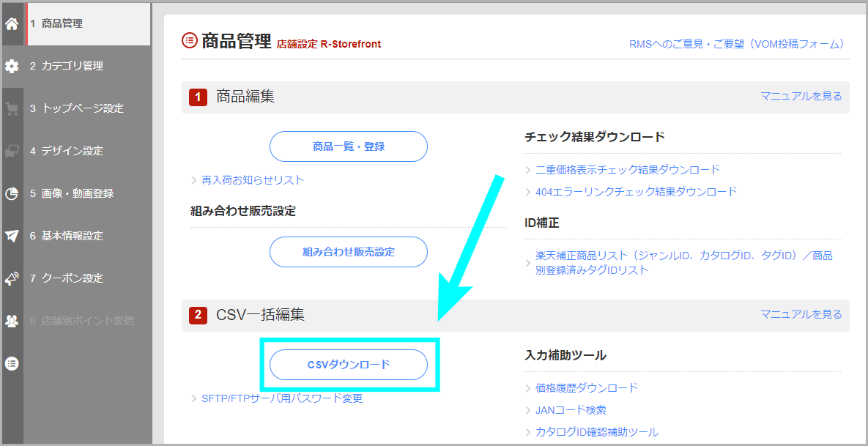Click the chat bubbles sidebar icon
This screenshot has width=868, height=446.
(x=12, y=151)
